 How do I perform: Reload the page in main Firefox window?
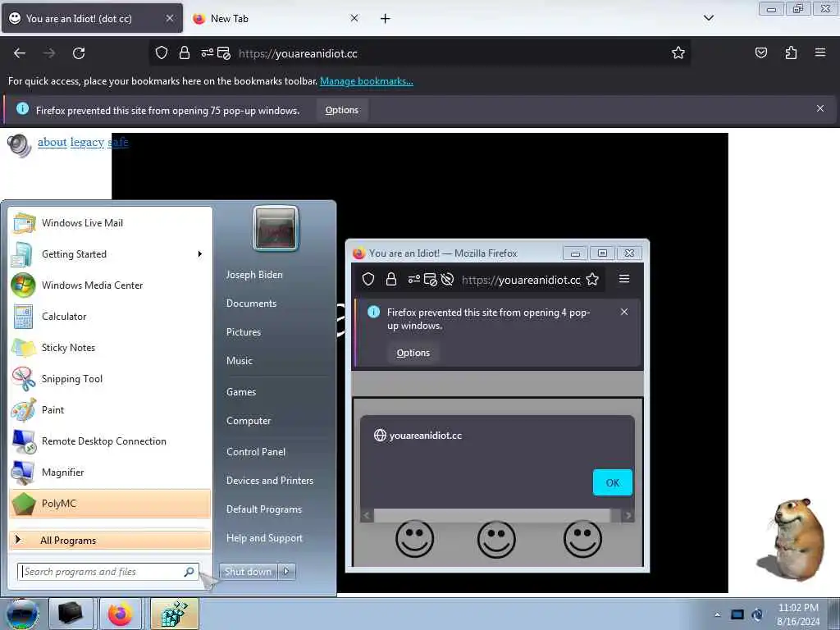(x=79, y=53)
